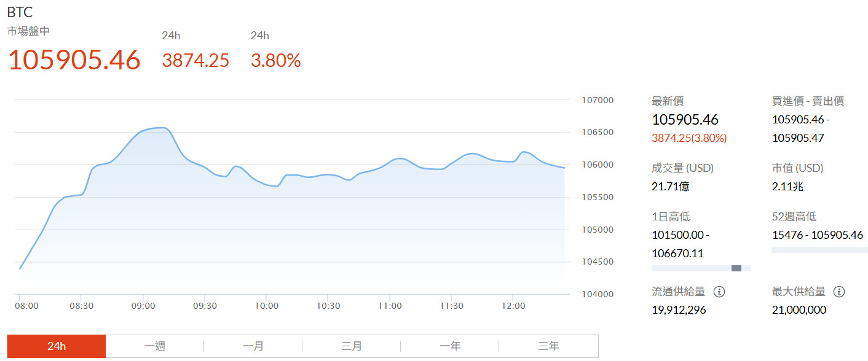Click the max supply (最大供給量) info icon

click(x=838, y=292)
